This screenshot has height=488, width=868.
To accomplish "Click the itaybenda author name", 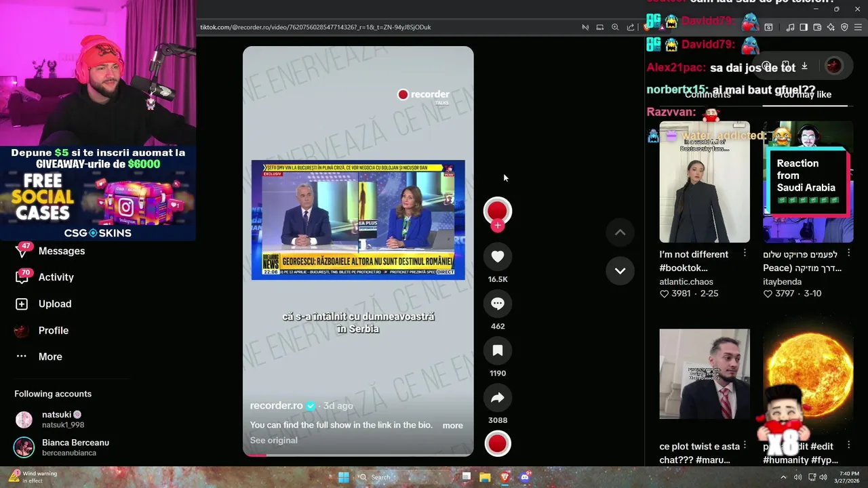I will 782,282.
